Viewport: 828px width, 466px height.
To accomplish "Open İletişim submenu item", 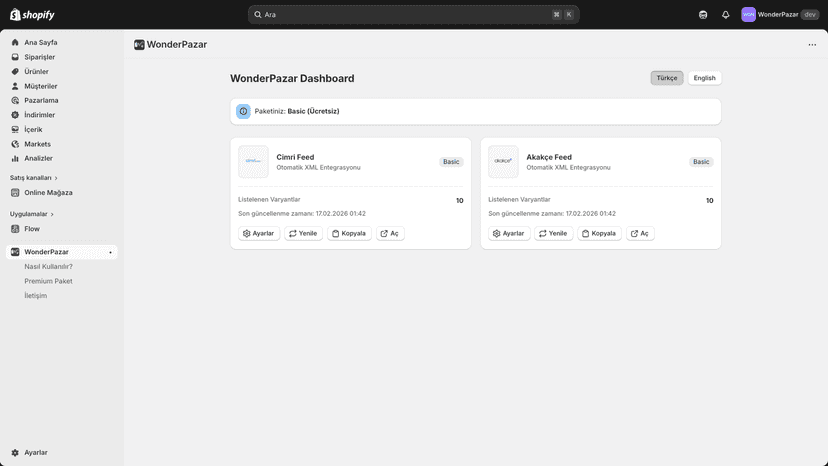I will pyautogui.click(x=35, y=296).
